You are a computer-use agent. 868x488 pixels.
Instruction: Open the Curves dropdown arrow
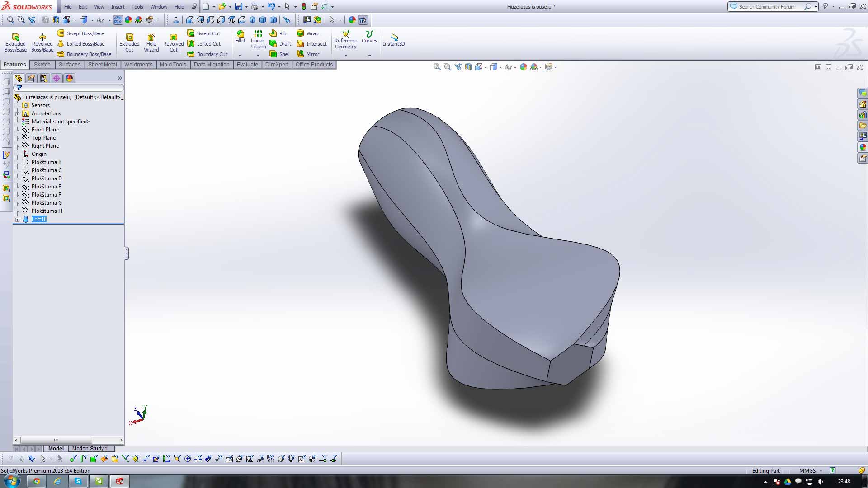369,56
